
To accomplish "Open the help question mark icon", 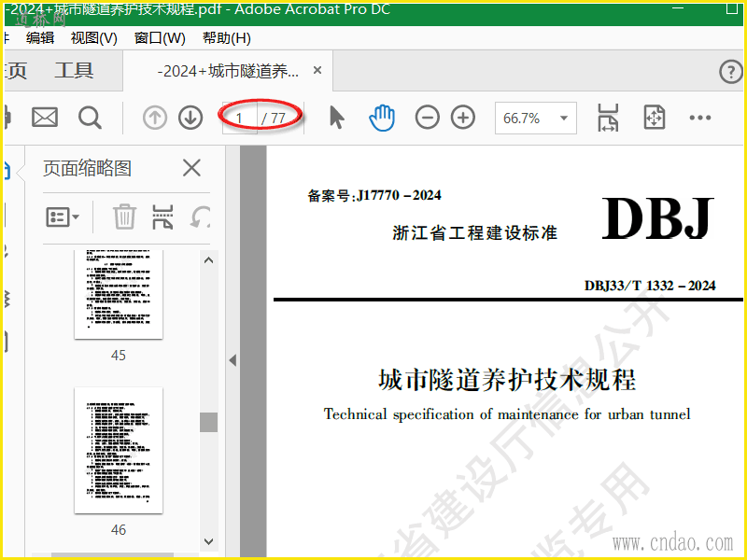I will 731,73.
